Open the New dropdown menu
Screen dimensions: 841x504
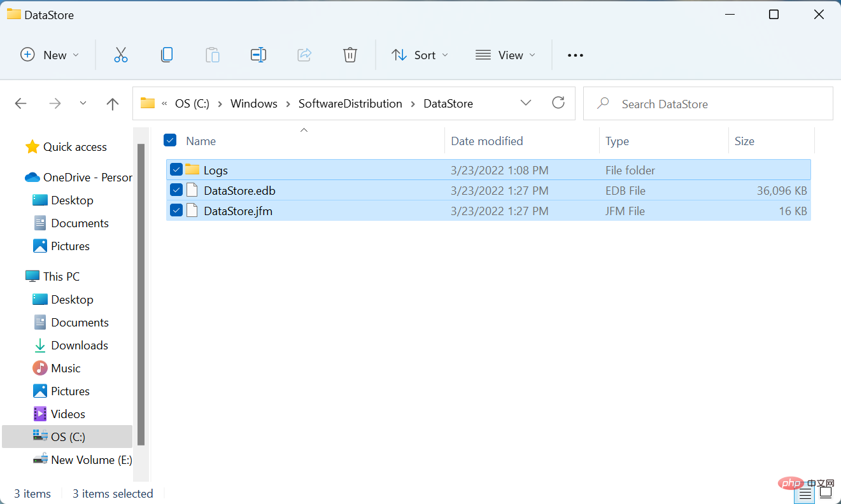(x=50, y=55)
